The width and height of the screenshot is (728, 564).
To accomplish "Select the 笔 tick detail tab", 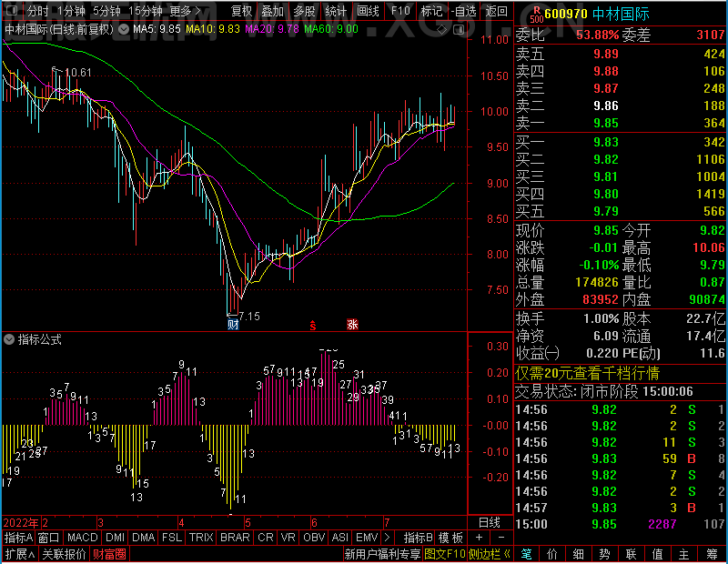I will (x=527, y=554).
